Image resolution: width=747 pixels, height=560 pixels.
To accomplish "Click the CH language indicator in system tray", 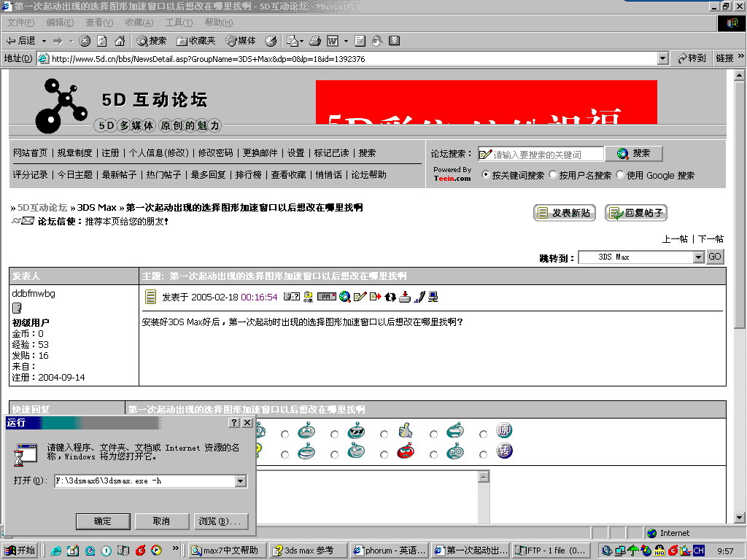I will pos(699,551).
